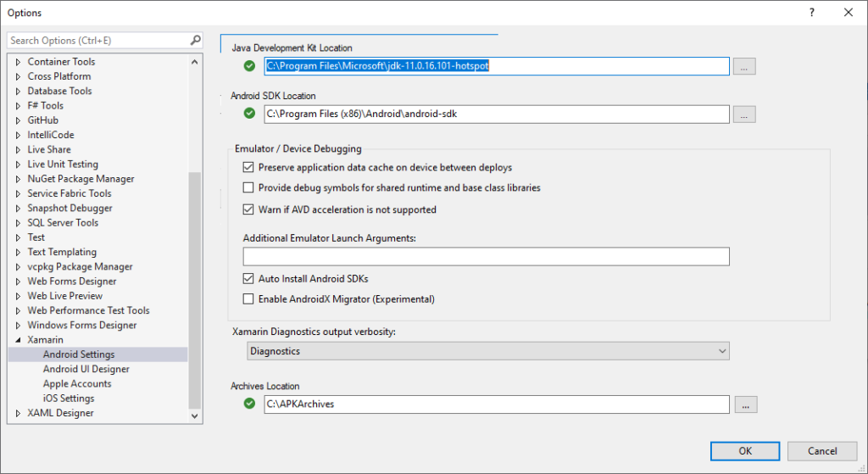The height and width of the screenshot is (474, 868).
Task: Click the green checkmark beside JDK path
Action: [249, 66]
